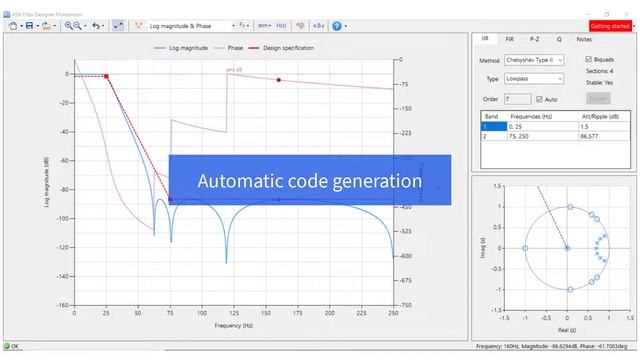Toggle the Auto order checkbox

(x=540, y=99)
